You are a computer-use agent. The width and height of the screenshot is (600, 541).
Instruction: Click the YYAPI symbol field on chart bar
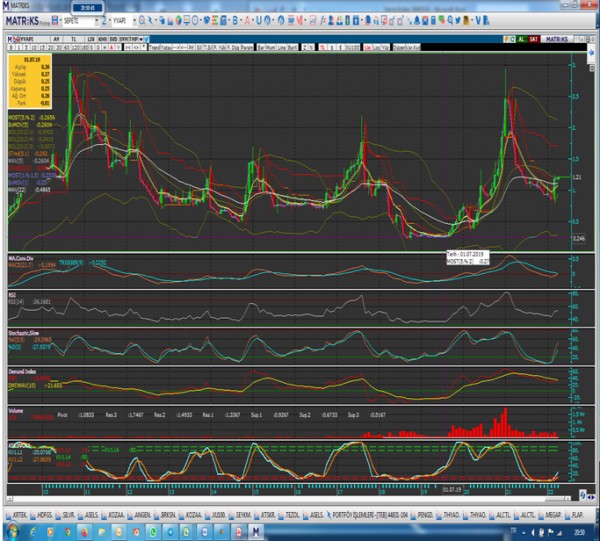(31, 39)
